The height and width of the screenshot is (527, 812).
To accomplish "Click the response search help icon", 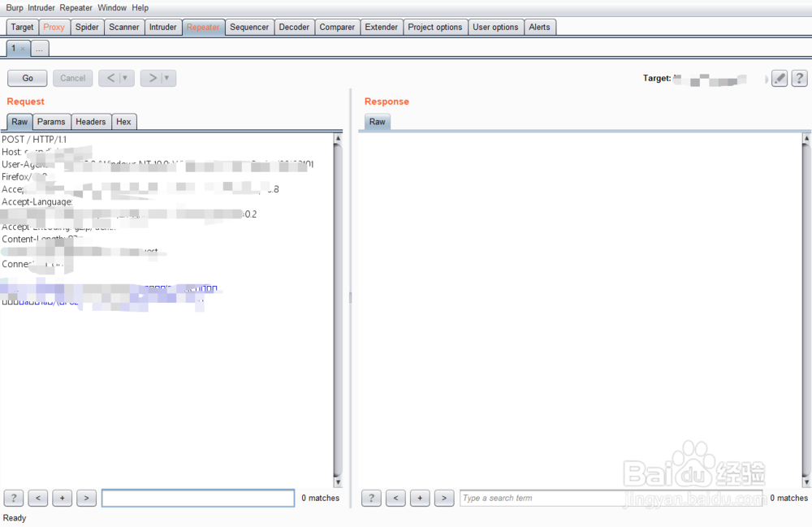I will (x=371, y=498).
